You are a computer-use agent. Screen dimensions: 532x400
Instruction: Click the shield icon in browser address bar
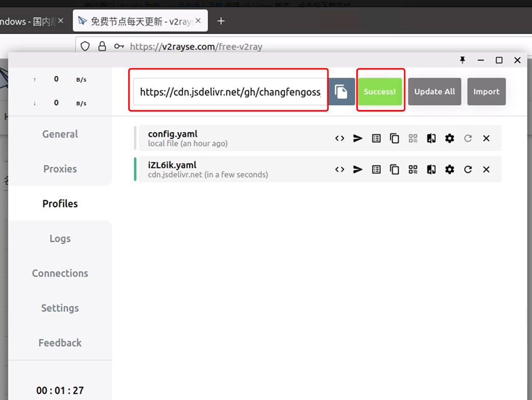tap(85, 46)
